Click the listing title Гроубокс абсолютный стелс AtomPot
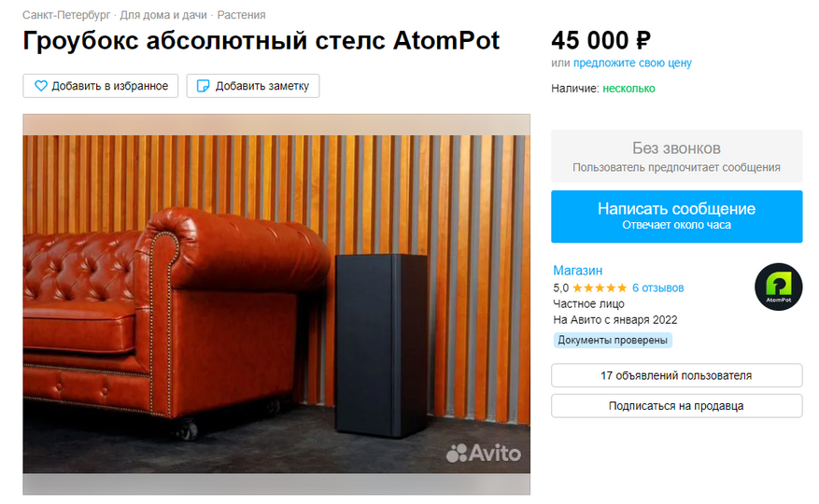The image size is (819, 504). 261,41
